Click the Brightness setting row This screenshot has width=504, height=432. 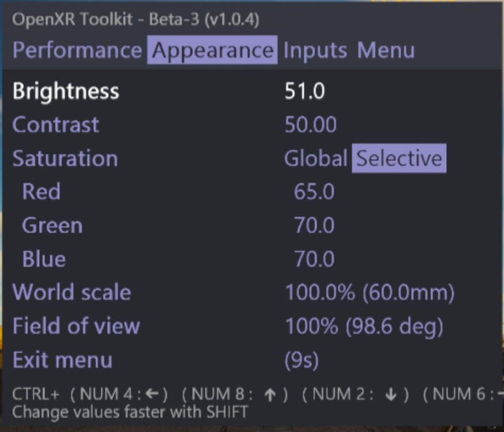point(65,90)
